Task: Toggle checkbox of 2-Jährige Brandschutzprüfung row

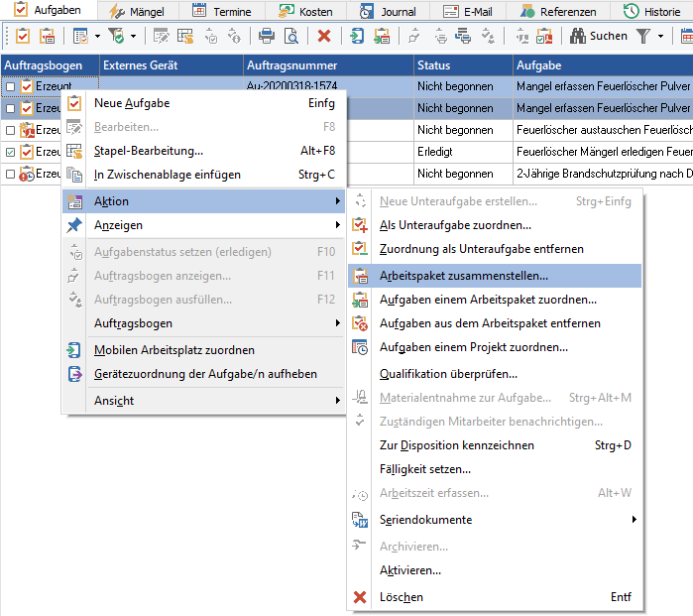Action: click(10, 174)
